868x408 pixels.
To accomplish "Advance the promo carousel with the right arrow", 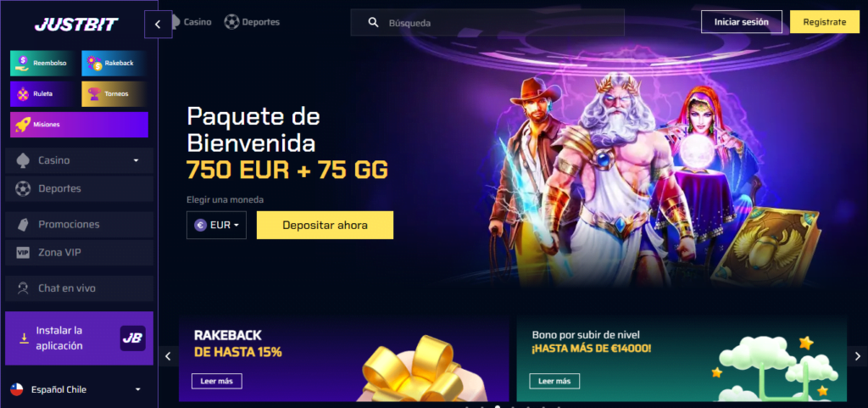I will (x=858, y=356).
